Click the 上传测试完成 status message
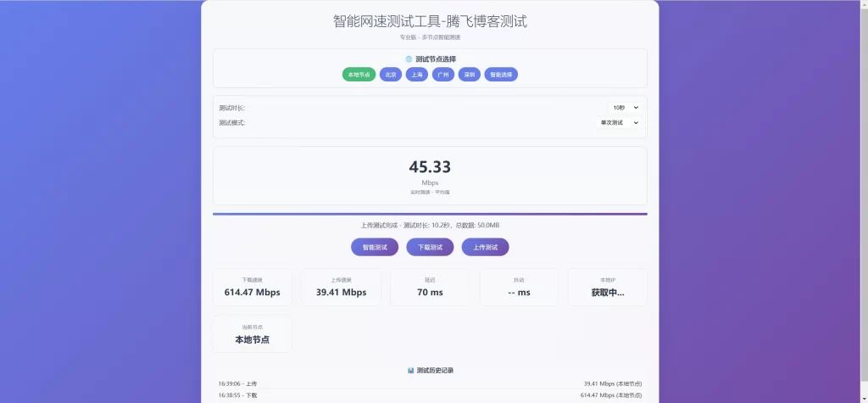The height and width of the screenshot is (403, 868). (x=430, y=225)
